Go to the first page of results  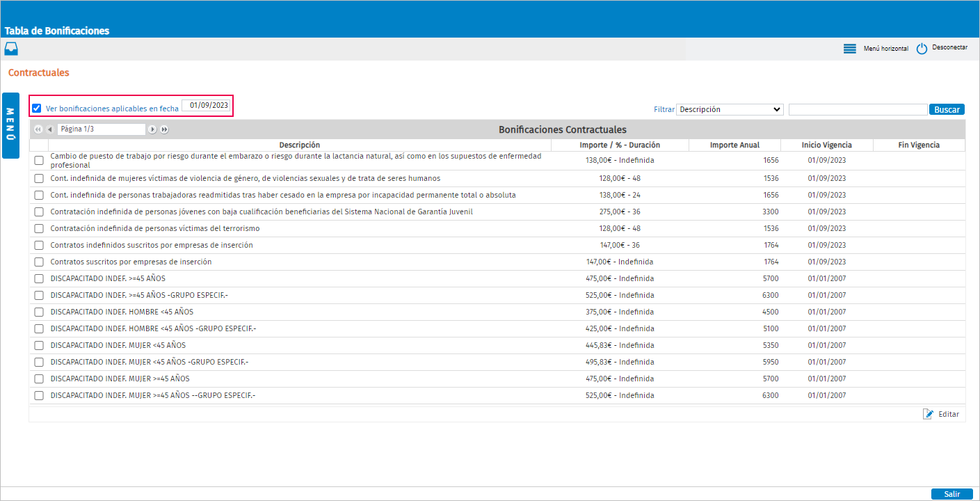(x=38, y=129)
